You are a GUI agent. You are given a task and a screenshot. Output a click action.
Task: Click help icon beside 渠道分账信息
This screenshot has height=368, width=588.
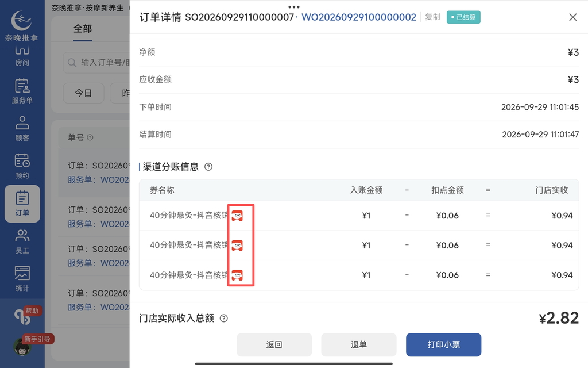(208, 167)
